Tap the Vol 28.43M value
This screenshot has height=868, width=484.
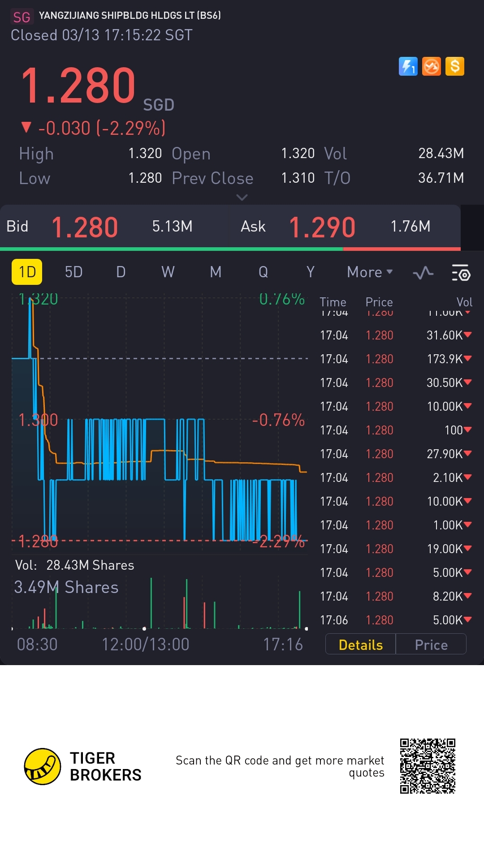coord(441,153)
